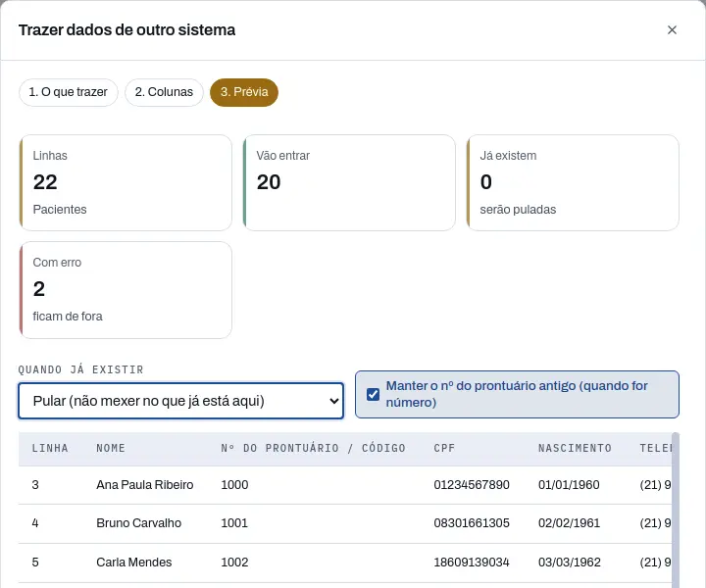Click the Nº DO PRONTUÁRIO / CÓDIGO header

click(x=314, y=448)
